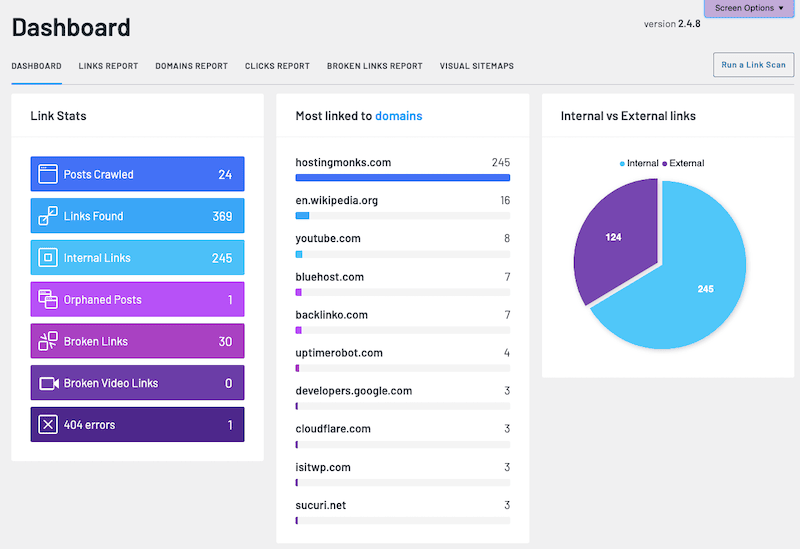Click the Links Found chain icon
This screenshot has height=549, width=800.
coord(48,216)
